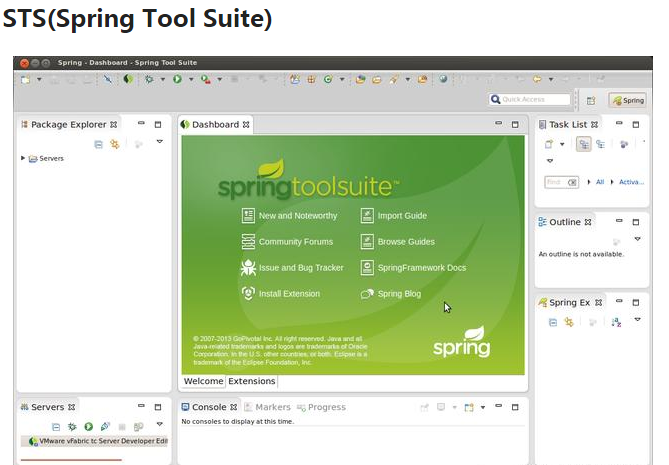
Task: Toggle the Scheduled view button in Task List
Action: tap(600, 144)
